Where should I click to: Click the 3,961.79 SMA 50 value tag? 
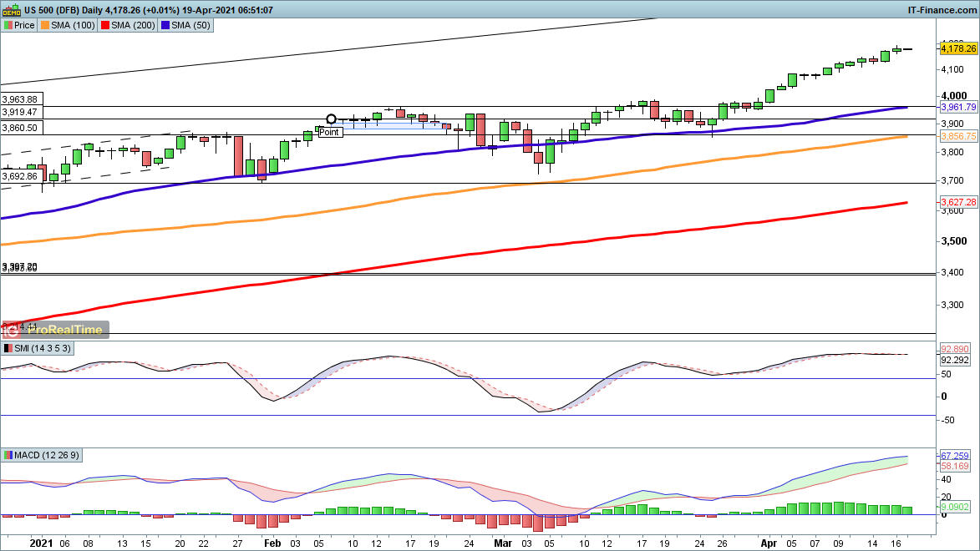coord(958,107)
